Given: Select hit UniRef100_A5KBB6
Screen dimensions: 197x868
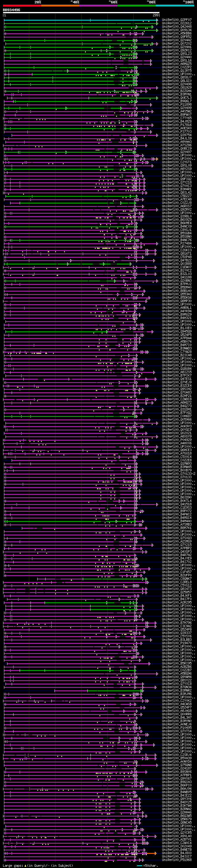Looking at the screenshot, I should pyautogui.click(x=177, y=33).
